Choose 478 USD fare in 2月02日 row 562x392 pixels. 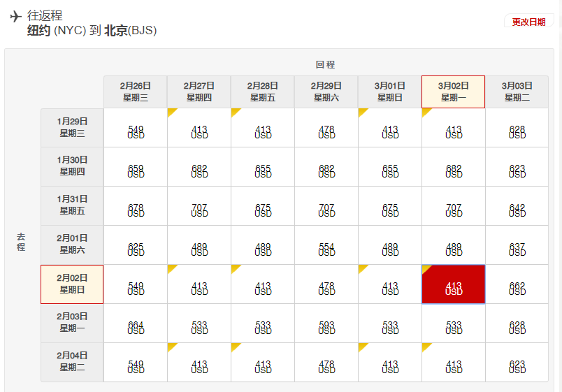pyautogui.click(x=326, y=284)
